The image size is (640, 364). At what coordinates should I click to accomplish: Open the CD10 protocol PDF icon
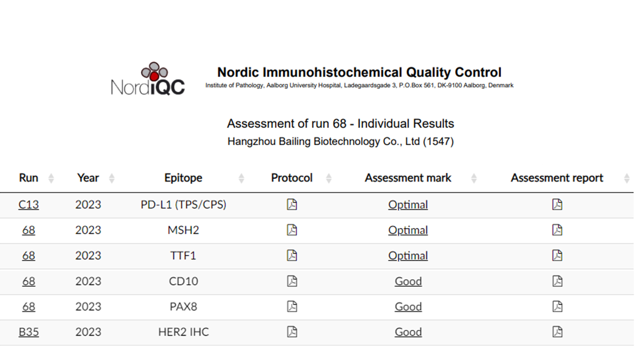pyautogui.click(x=292, y=281)
